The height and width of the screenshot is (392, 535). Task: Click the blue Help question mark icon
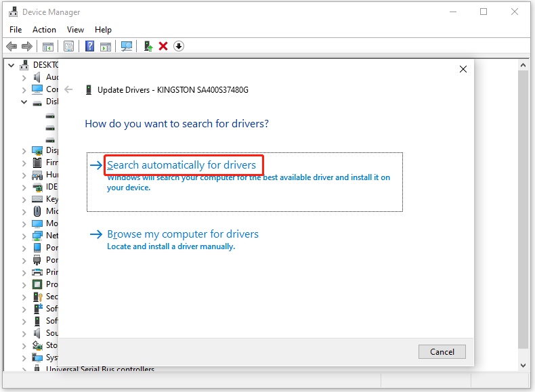(x=90, y=46)
